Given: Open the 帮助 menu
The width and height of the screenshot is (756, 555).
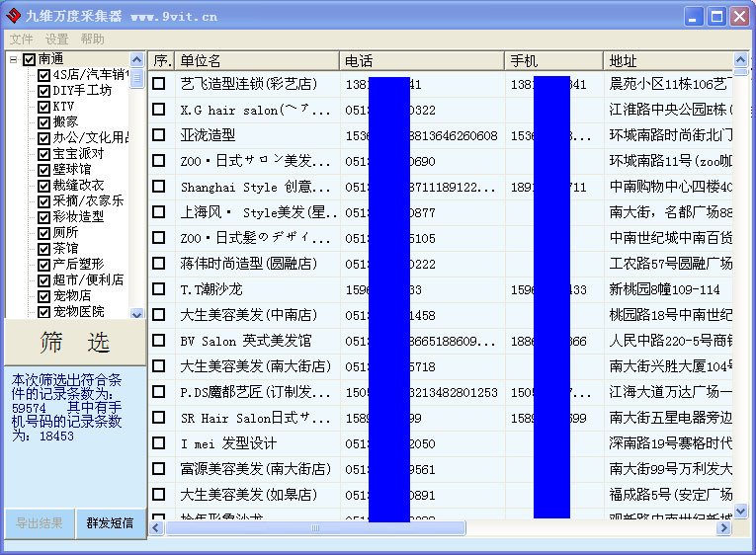Looking at the screenshot, I should tap(92, 40).
